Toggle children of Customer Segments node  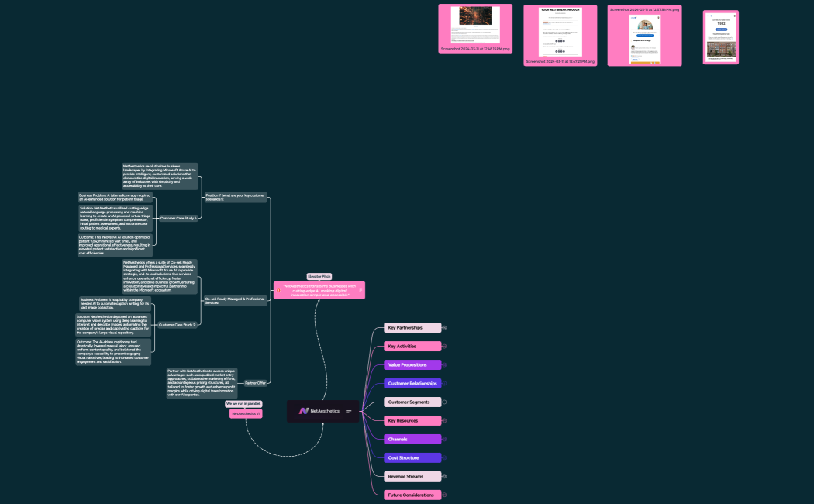point(444,402)
